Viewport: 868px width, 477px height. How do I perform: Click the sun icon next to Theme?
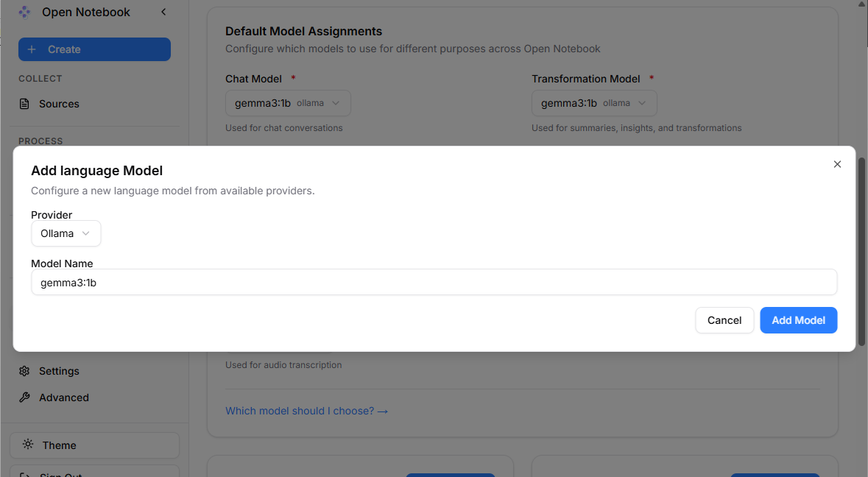[27, 445]
